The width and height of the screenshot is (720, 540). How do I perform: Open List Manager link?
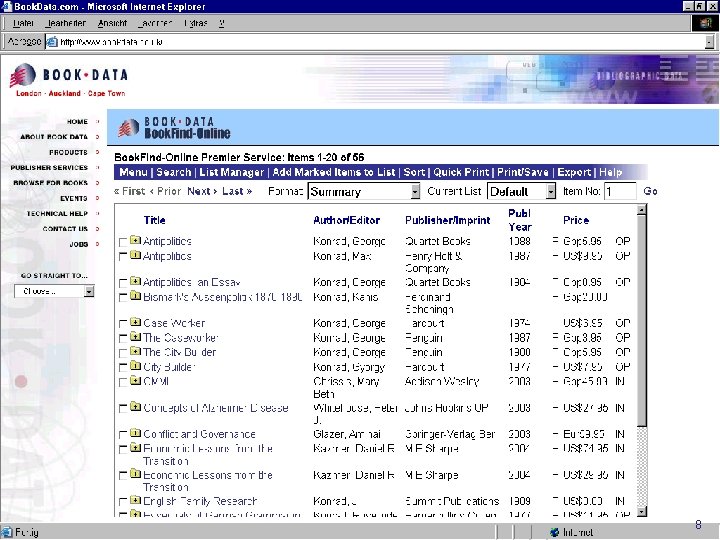[x=232, y=172]
